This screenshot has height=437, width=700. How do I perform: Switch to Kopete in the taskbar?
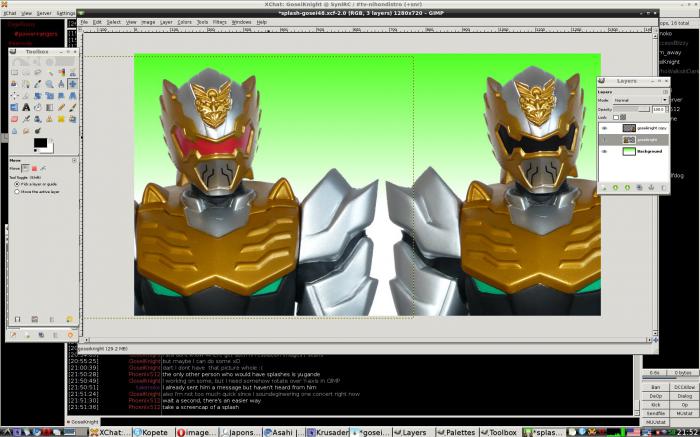tap(154, 432)
